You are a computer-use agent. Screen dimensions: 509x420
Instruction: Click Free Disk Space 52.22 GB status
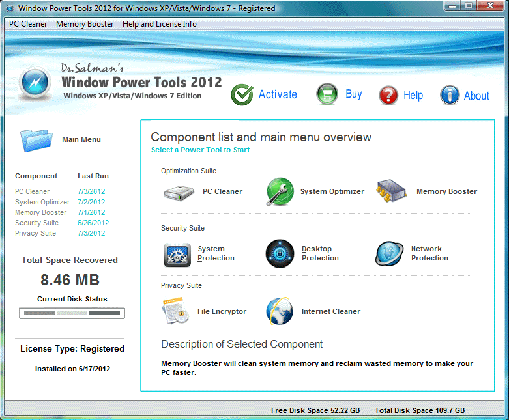pyautogui.click(x=315, y=410)
